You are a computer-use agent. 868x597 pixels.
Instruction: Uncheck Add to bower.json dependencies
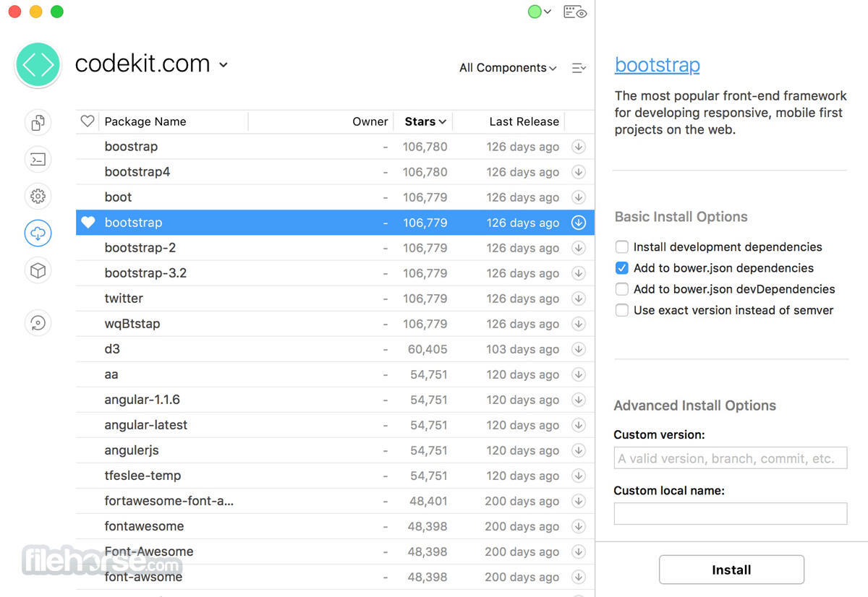pyautogui.click(x=621, y=268)
